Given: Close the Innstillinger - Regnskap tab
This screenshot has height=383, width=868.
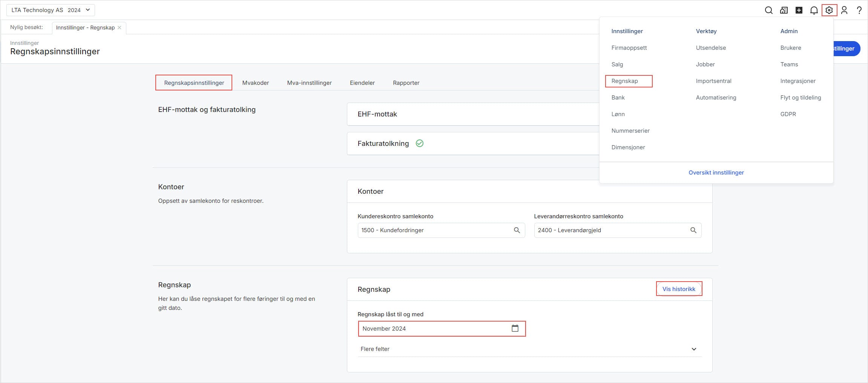Looking at the screenshot, I should (x=120, y=28).
